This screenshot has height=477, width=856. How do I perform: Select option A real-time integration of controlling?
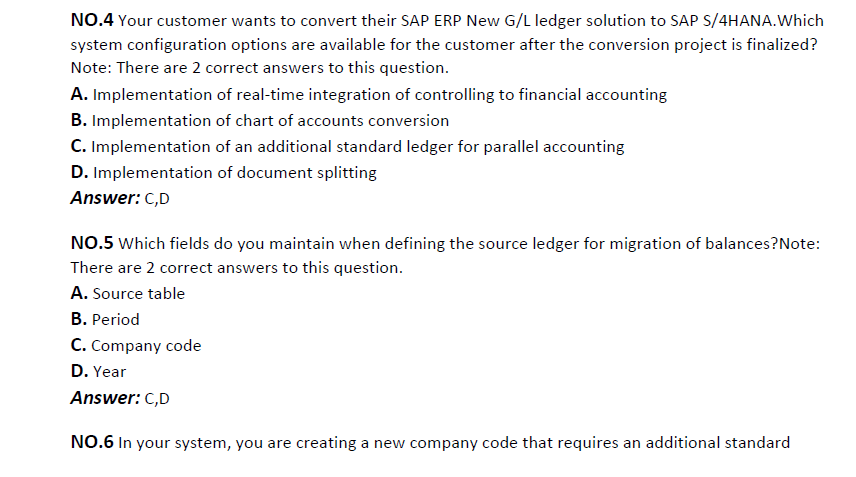[368, 94]
